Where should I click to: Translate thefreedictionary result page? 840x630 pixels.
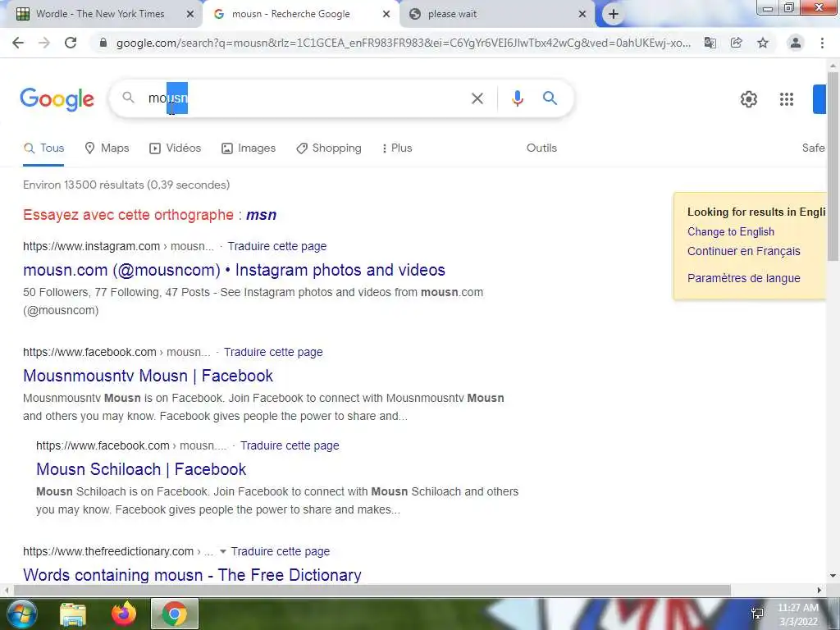pyautogui.click(x=281, y=552)
